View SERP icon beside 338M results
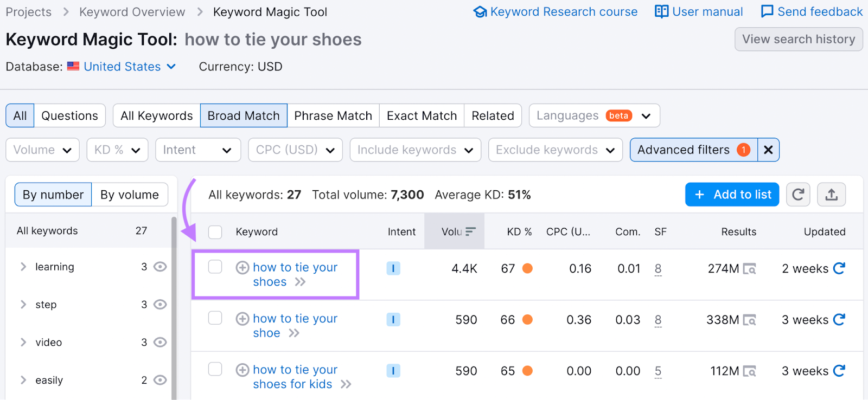The height and width of the screenshot is (400, 868). pos(749,320)
